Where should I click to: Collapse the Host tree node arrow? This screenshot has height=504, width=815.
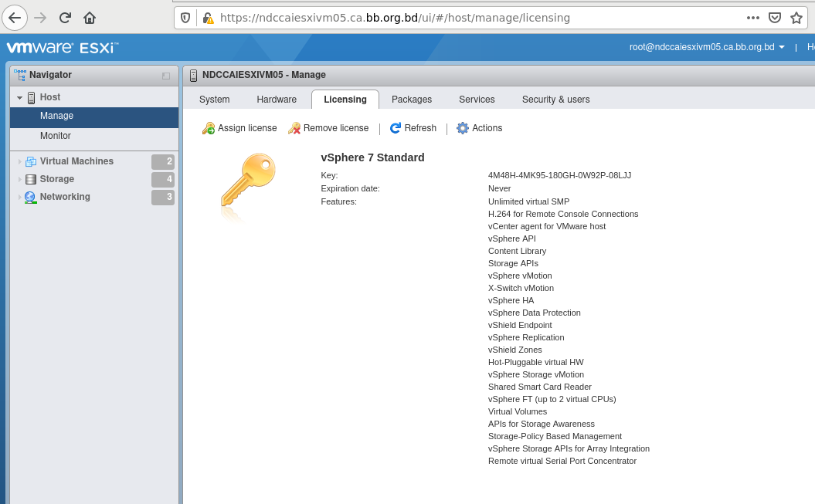pos(20,97)
